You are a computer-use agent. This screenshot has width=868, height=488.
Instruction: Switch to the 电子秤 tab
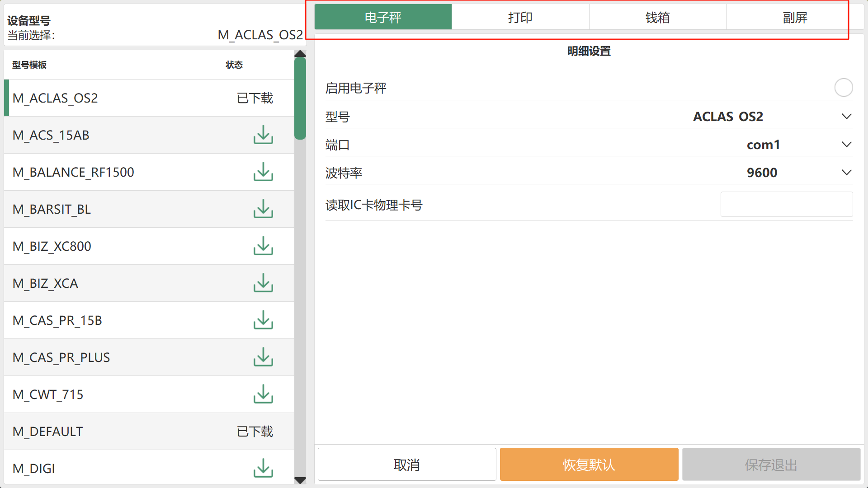point(383,17)
